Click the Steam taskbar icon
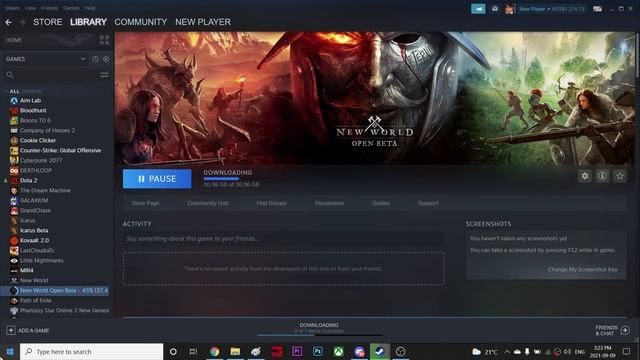 [380, 351]
